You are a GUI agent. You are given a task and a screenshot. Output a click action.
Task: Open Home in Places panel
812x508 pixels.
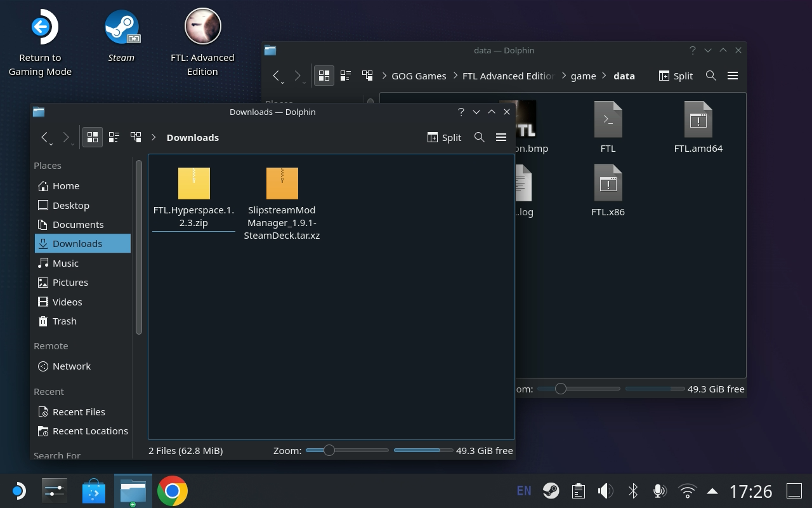click(x=82, y=185)
